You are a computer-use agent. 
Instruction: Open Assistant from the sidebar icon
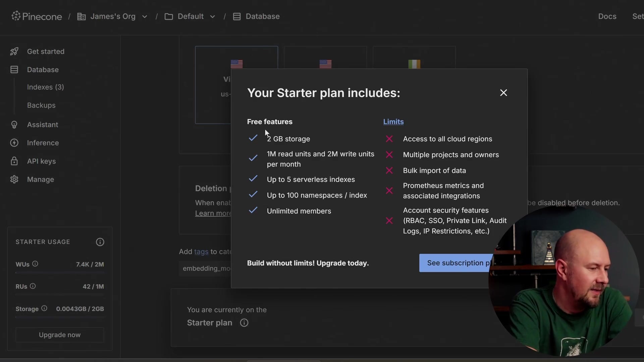pos(14,125)
